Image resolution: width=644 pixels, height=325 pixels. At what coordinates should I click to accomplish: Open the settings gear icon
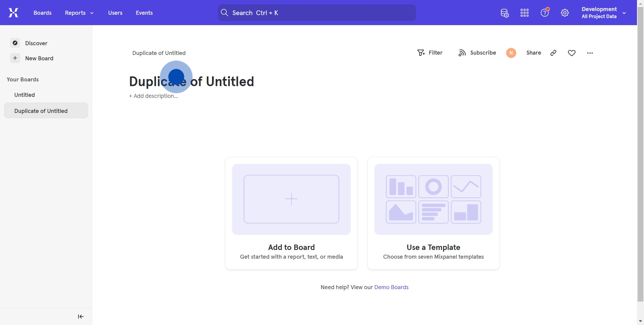pyautogui.click(x=565, y=13)
